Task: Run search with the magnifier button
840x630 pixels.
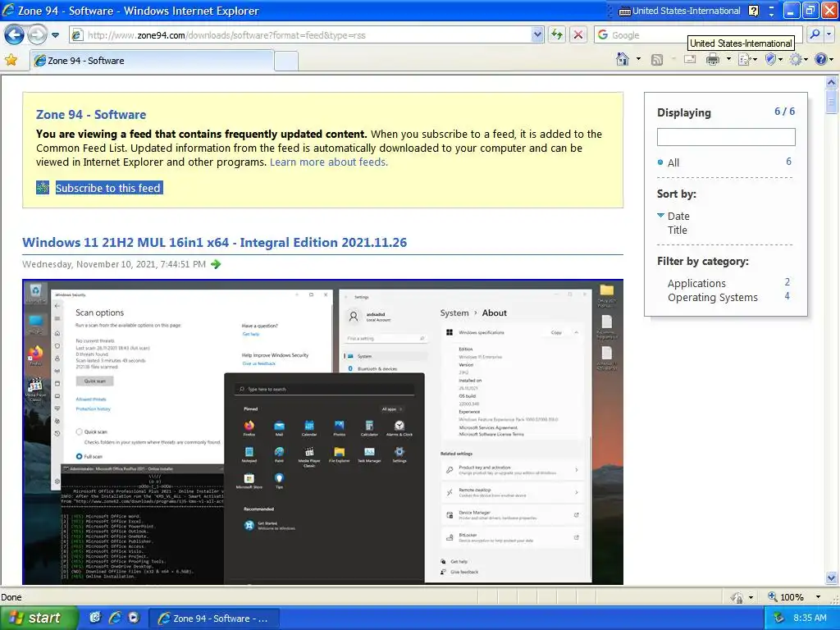Action: [815, 34]
